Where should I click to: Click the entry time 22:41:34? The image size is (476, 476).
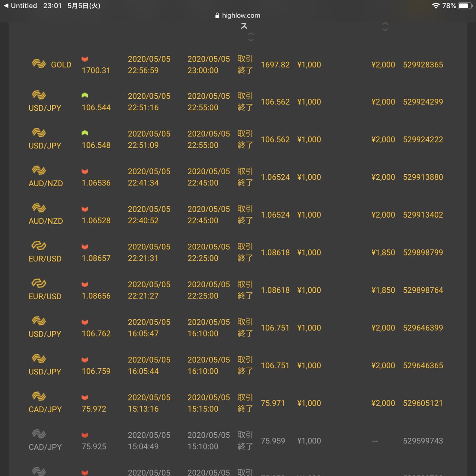(143, 183)
